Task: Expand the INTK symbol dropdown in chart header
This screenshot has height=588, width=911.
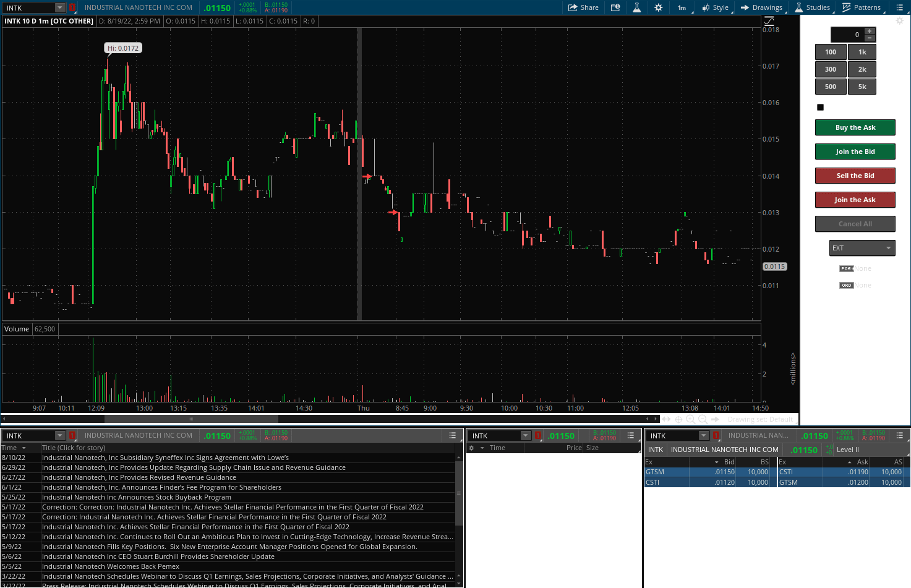Action: coord(60,7)
